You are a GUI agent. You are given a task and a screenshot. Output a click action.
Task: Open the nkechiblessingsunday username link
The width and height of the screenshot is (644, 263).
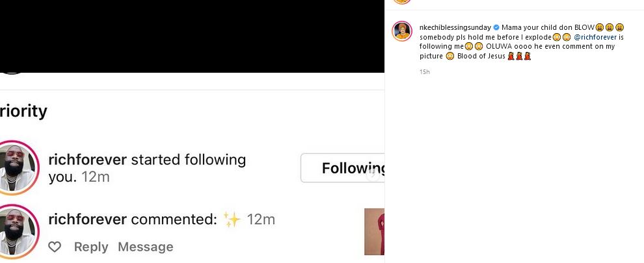[455, 28]
